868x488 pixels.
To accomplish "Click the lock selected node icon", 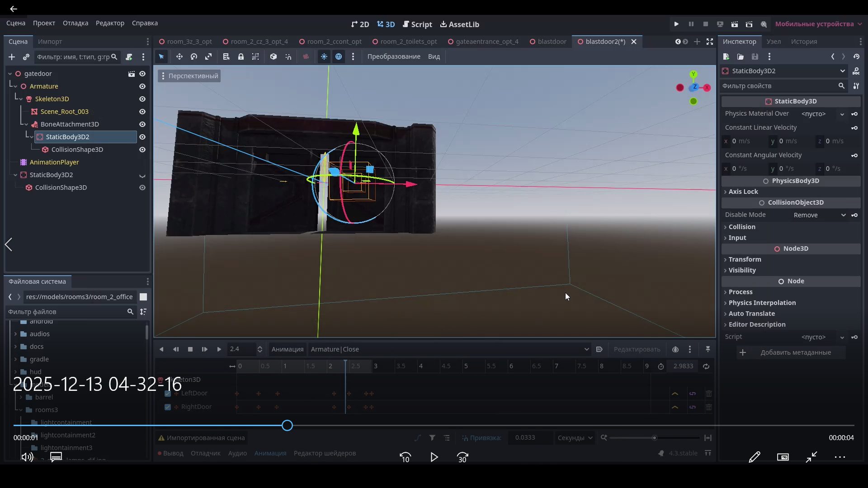I will click(x=241, y=56).
